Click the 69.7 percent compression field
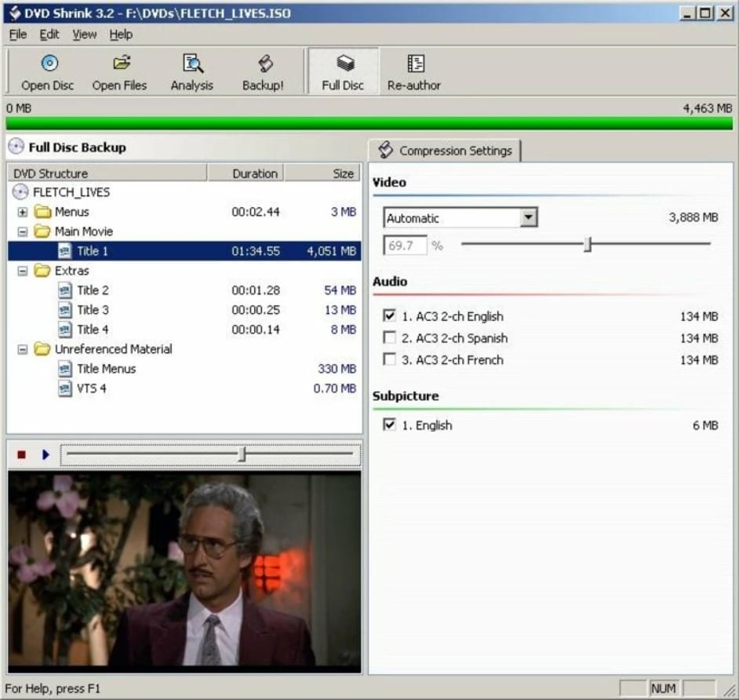The height and width of the screenshot is (700, 739). [406, 245]
